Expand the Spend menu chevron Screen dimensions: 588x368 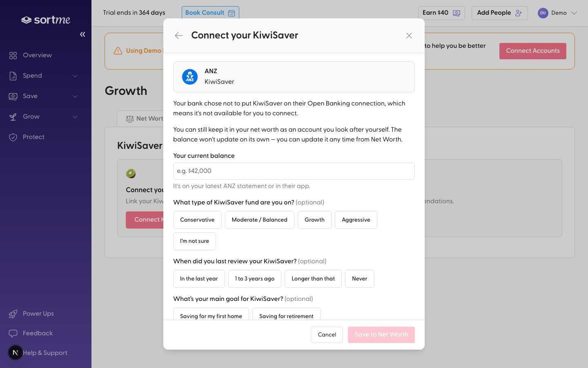(75, 76)
